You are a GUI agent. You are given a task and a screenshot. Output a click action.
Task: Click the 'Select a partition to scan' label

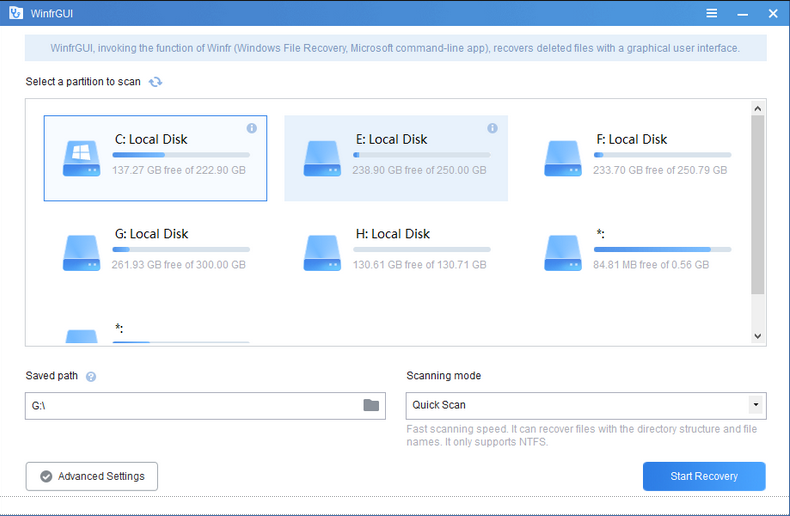coord(83,82)
